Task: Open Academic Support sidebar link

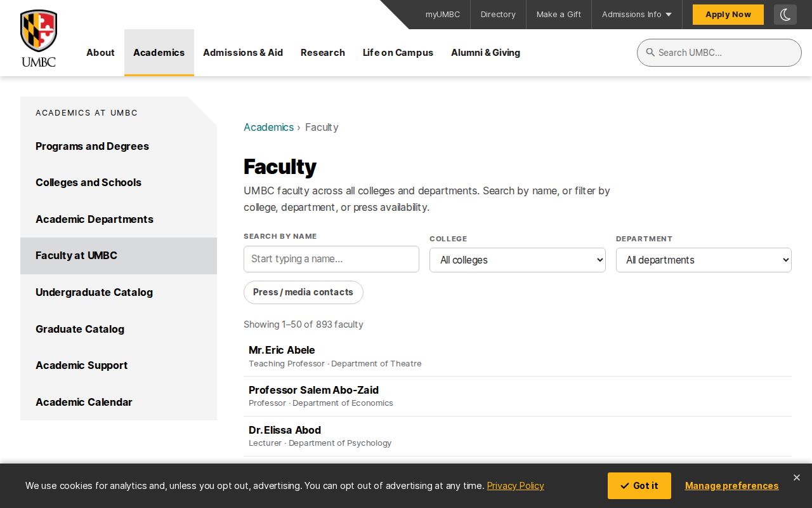Action: [x=119, y=366]
